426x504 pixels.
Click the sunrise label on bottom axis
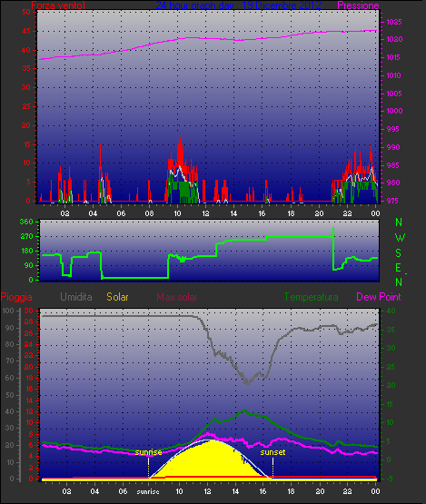tap(148, 492)
